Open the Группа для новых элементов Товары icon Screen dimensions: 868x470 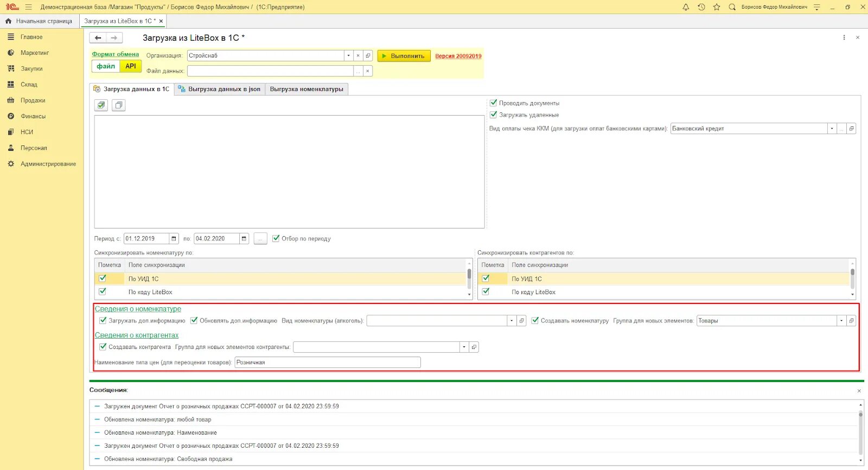[x=851, y=321]
